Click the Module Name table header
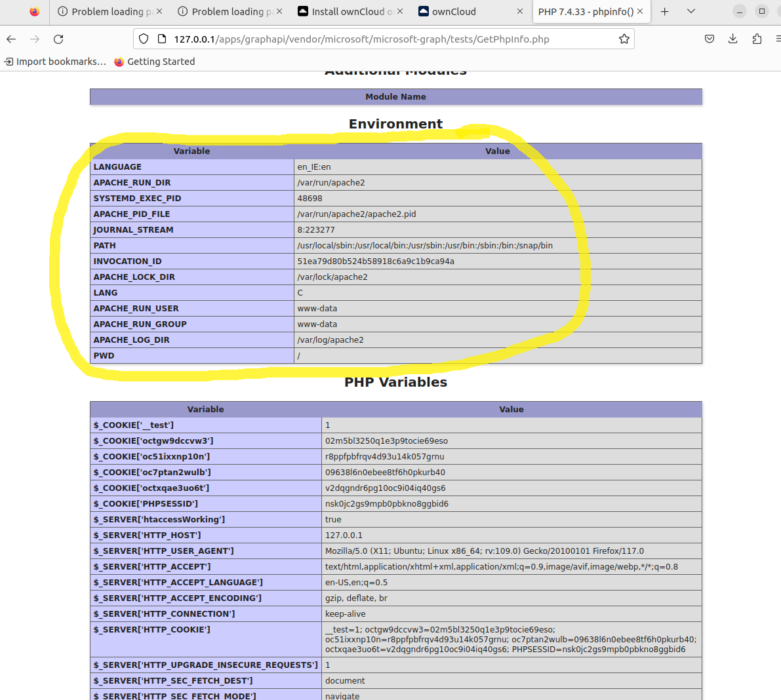The image size is (781, 700). pos(396,96)
